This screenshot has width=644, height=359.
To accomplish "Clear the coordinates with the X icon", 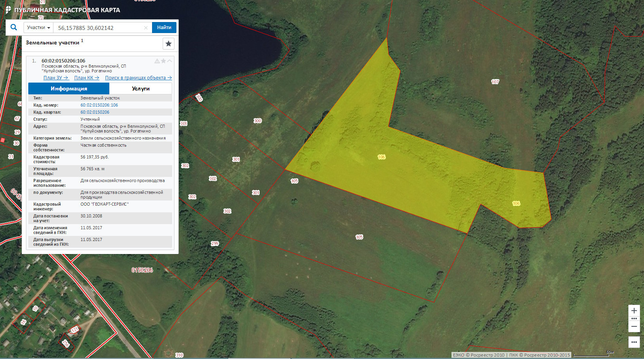I will click(146, 28).
